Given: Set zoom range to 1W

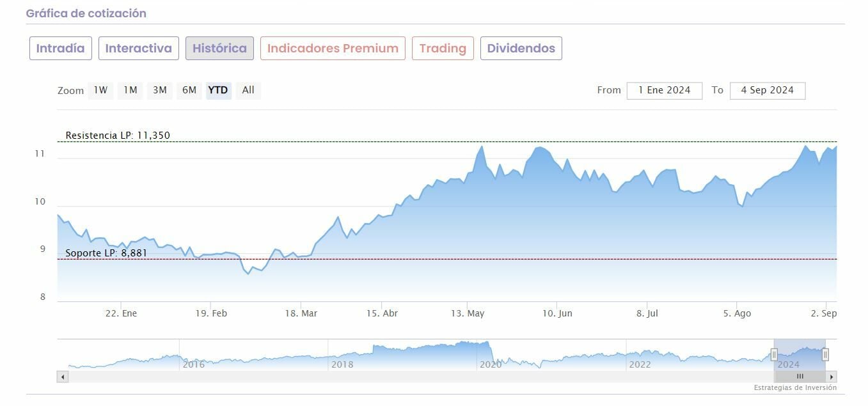Looking at the screenshot, I should [x=100, y=90].
